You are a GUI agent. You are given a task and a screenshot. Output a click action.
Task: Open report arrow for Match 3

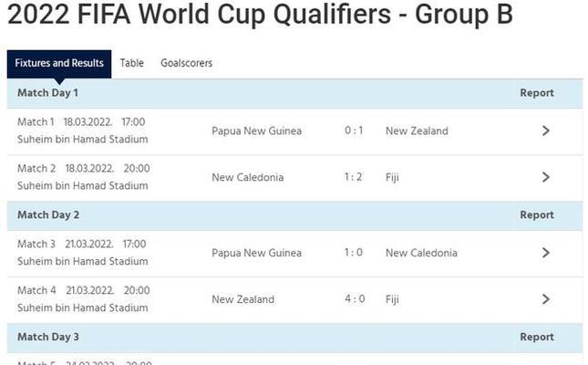pos(546,253)
